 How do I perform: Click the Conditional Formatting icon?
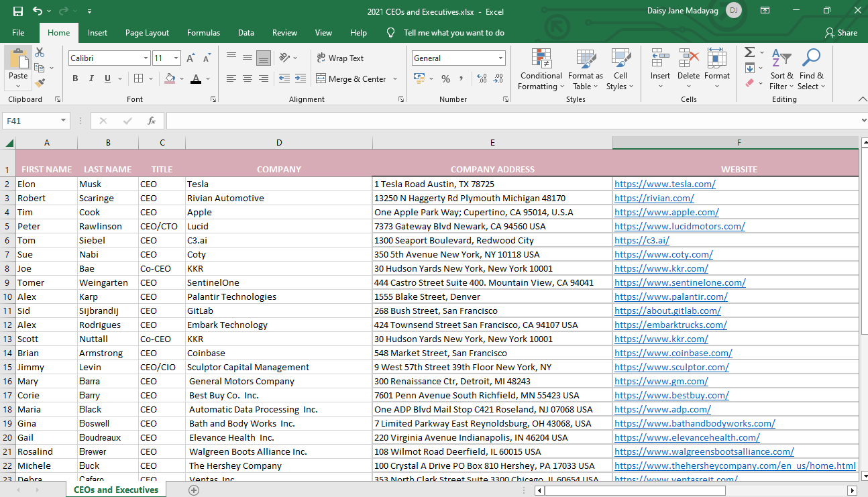point(541,59)
